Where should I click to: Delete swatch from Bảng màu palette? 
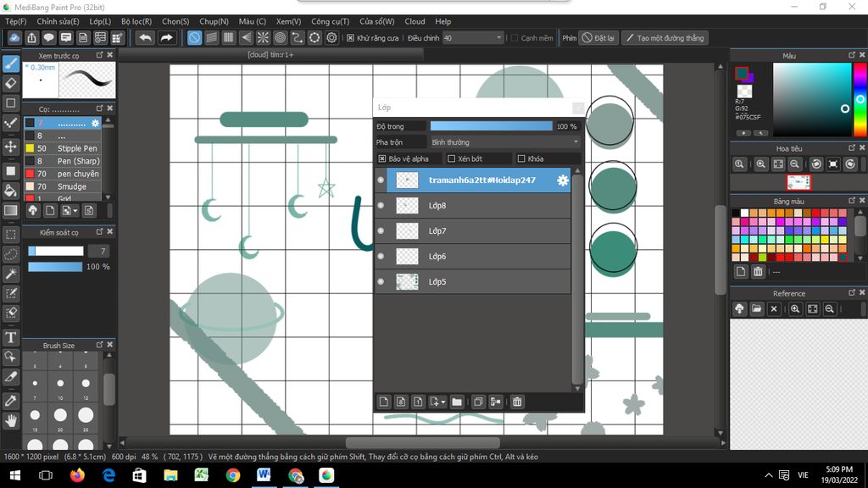[758, 272]
